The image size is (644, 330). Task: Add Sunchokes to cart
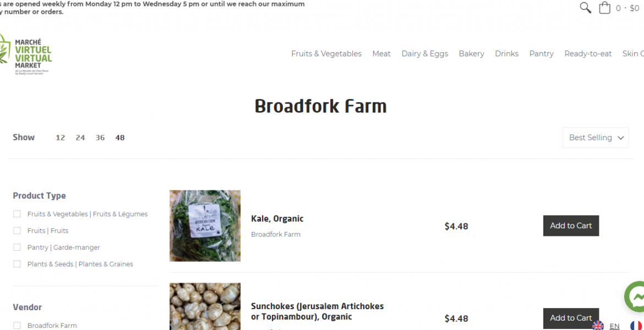pyautogui.click(x=571, y=318)
